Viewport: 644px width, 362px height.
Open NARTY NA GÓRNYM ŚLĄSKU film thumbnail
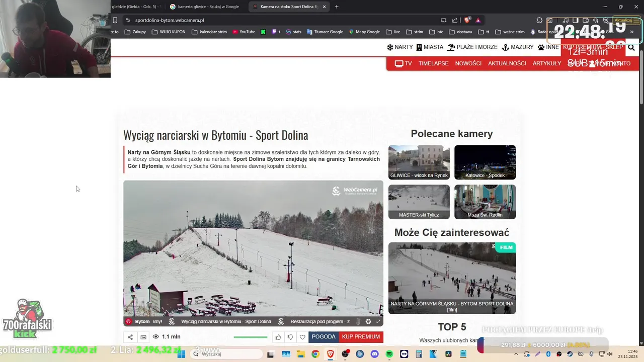(452, 278)
